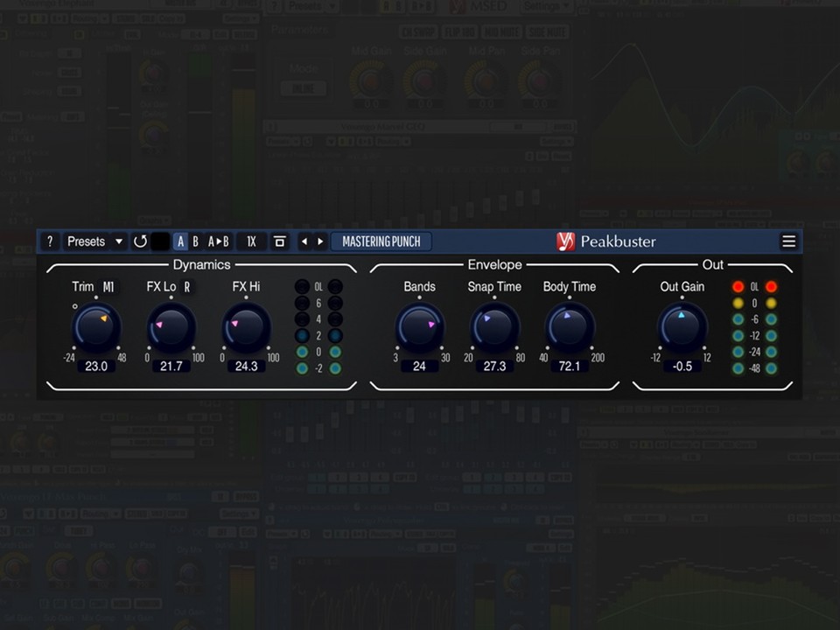Screen dimensions: 840x630
Task: Open the help question mark button
Action: [50, 241]
